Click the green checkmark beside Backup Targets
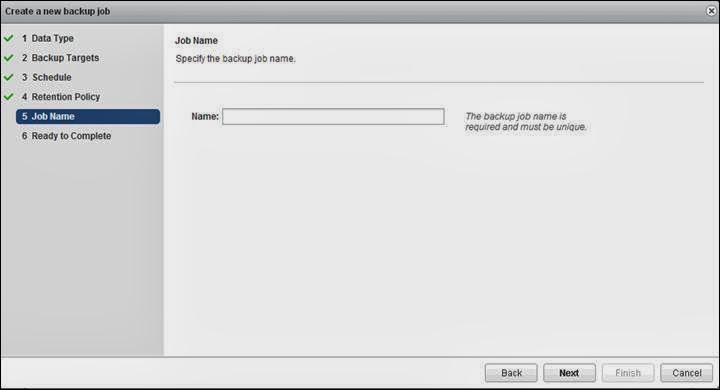Image resolution: width=720 pixels, height=390 pixels. (8, 58)
